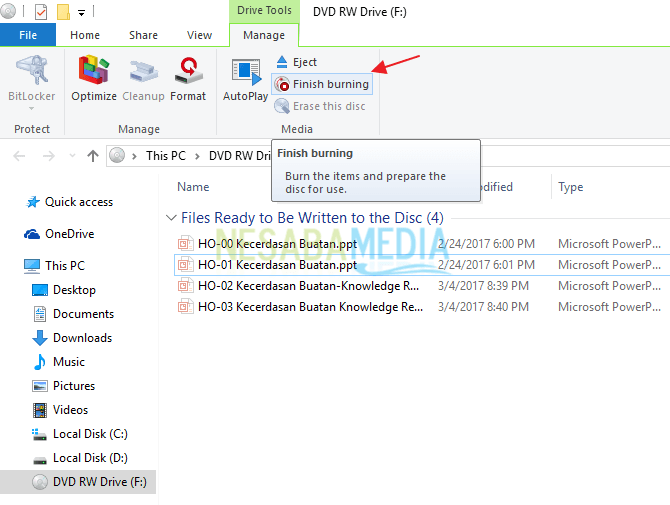670x505 pixels.
Task: Launch the Optimize drive tool
Action: [94, 79]
